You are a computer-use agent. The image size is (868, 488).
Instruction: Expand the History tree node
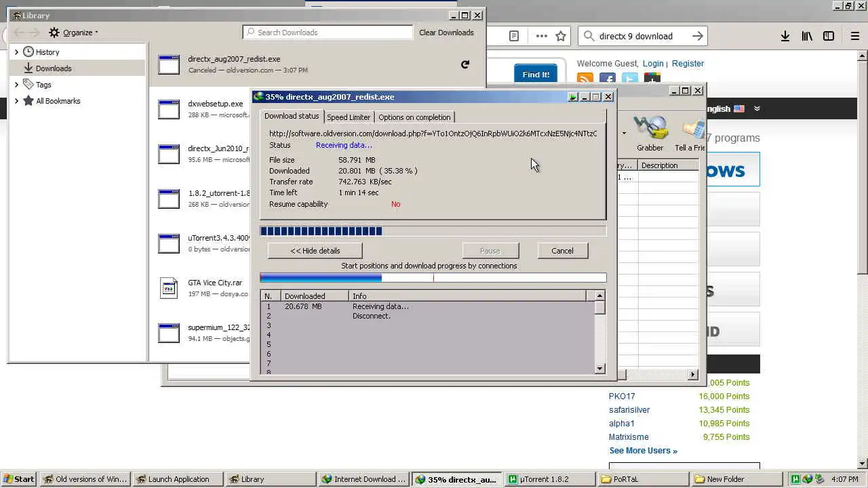click(16, 52)
